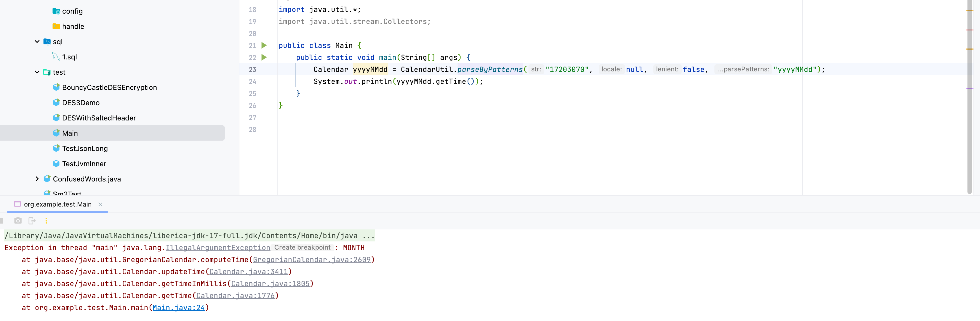Click the TestJvmInner class icon
This screenshot has width=980, height=321.
(x=56, y=163)
